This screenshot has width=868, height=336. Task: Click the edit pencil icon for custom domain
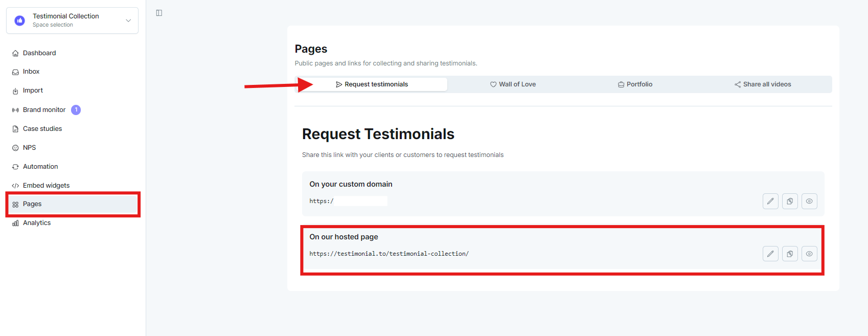(770, 201)
